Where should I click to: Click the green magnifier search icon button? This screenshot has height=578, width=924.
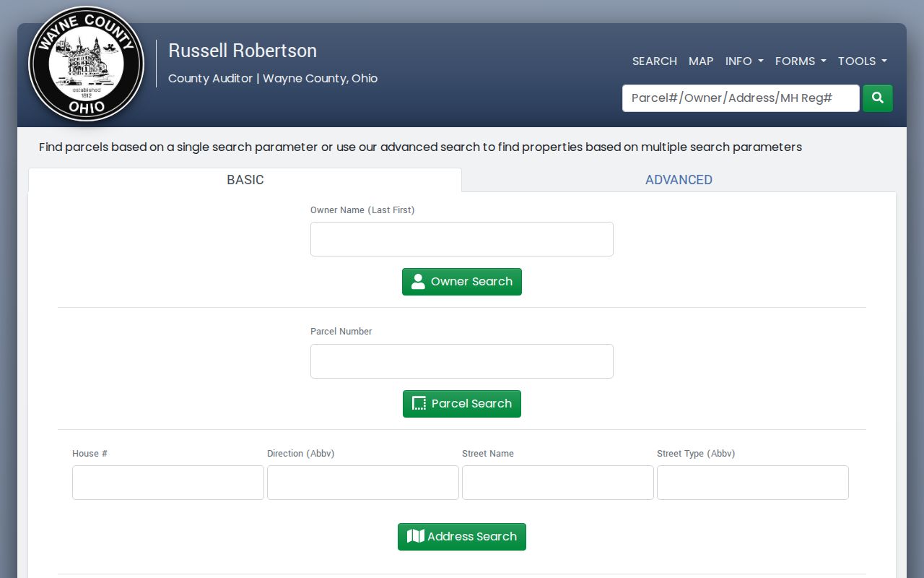878,98
